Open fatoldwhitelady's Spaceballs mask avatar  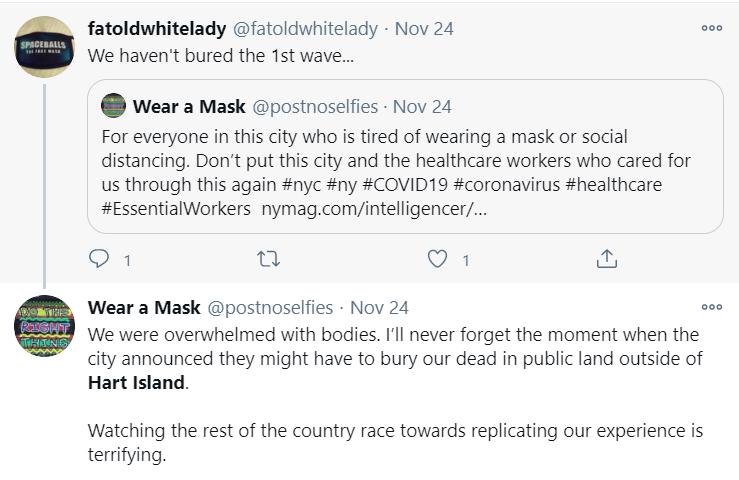coord(44,46)
